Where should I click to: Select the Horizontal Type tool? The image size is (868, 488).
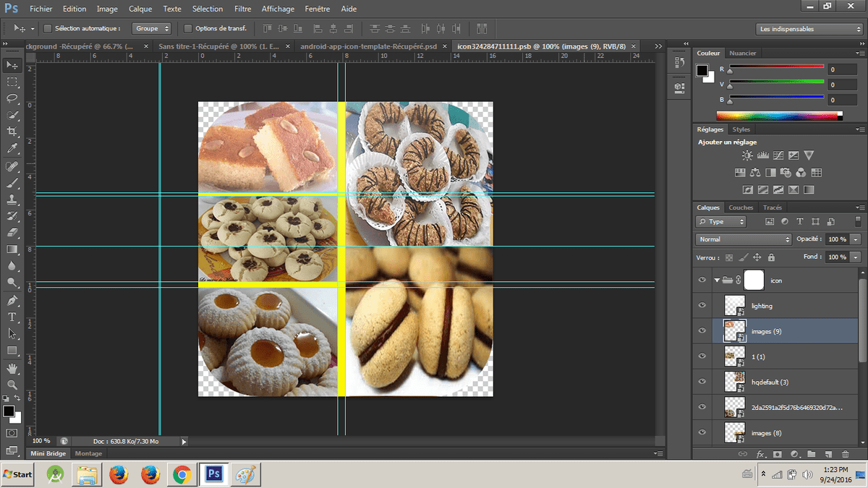(x=12, y=317)
